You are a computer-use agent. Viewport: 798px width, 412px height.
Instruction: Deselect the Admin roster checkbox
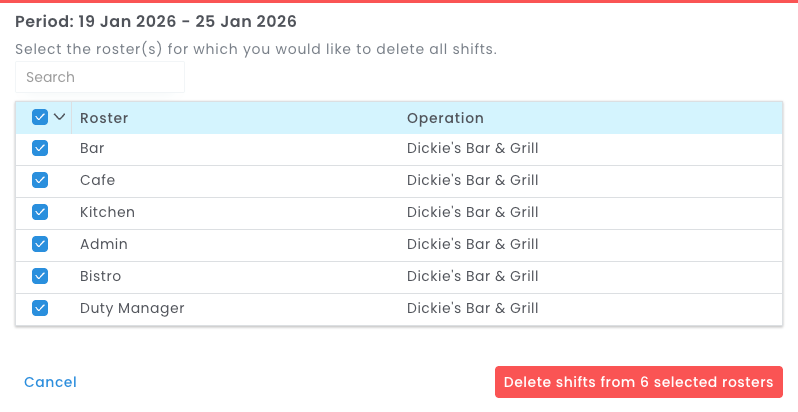(x=40, y=244)
